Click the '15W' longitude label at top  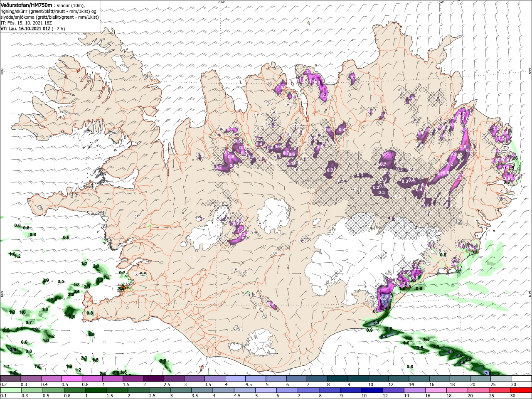440,2
